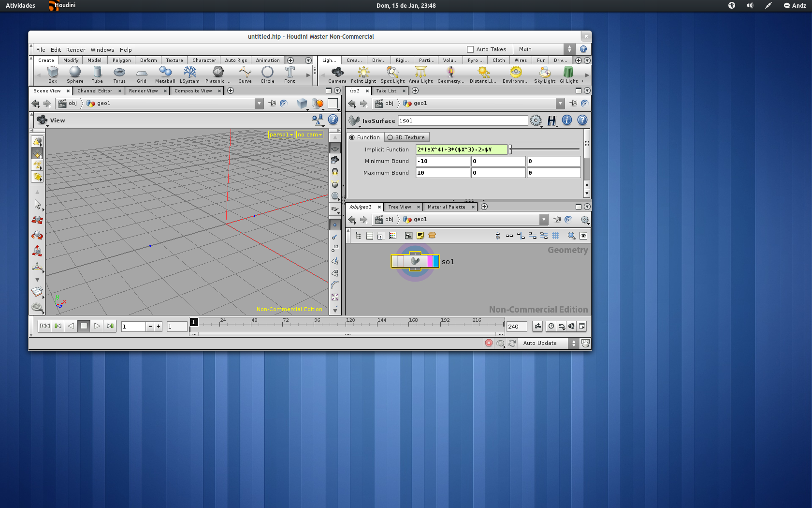The height and width of the screenshot is (508, 812).
Task: Add a Distant Light
Action: [x=483, y=75]
